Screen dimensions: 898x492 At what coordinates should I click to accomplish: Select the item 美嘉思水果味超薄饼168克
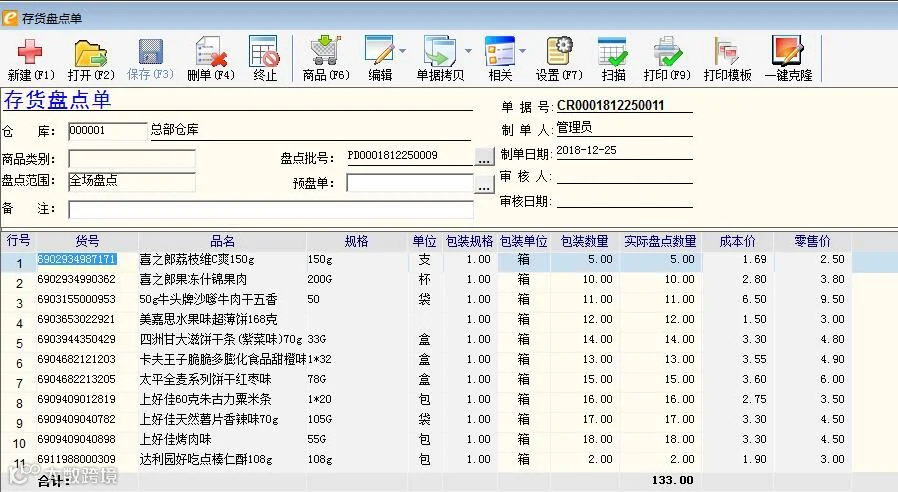click(x=209, y=320)
